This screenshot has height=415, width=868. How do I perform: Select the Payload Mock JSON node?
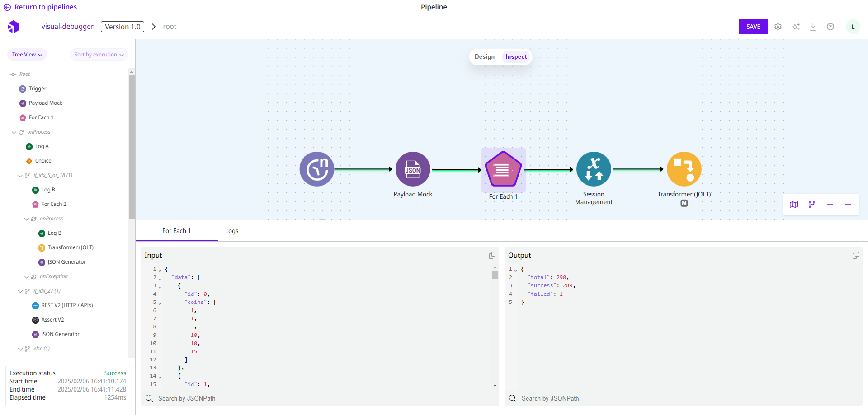click(413, 169)
